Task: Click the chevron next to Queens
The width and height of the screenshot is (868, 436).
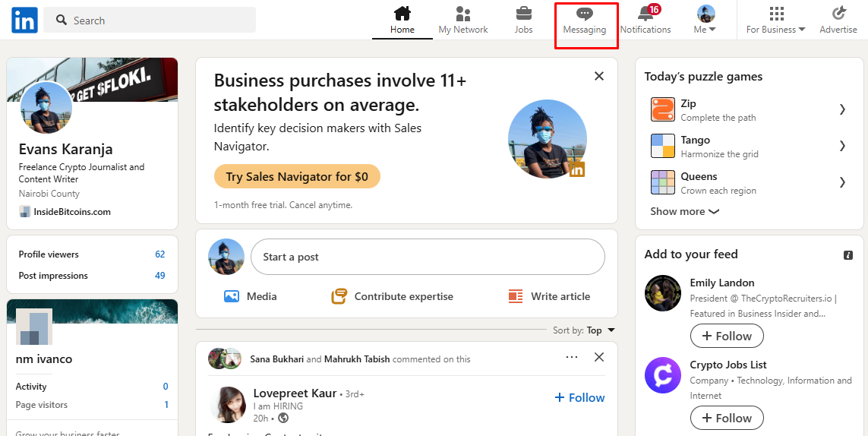Action: pos(842,182)
